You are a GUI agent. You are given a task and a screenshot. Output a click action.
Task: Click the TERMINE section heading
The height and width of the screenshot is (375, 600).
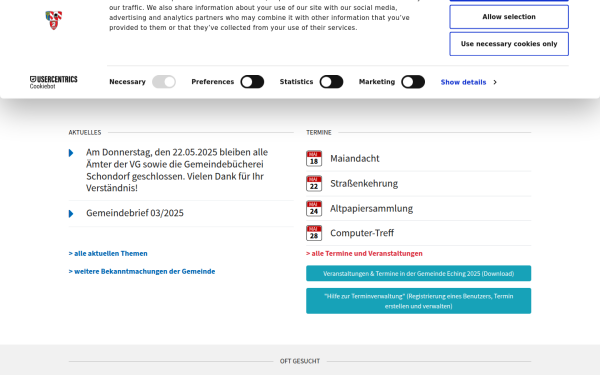point(319,132)
